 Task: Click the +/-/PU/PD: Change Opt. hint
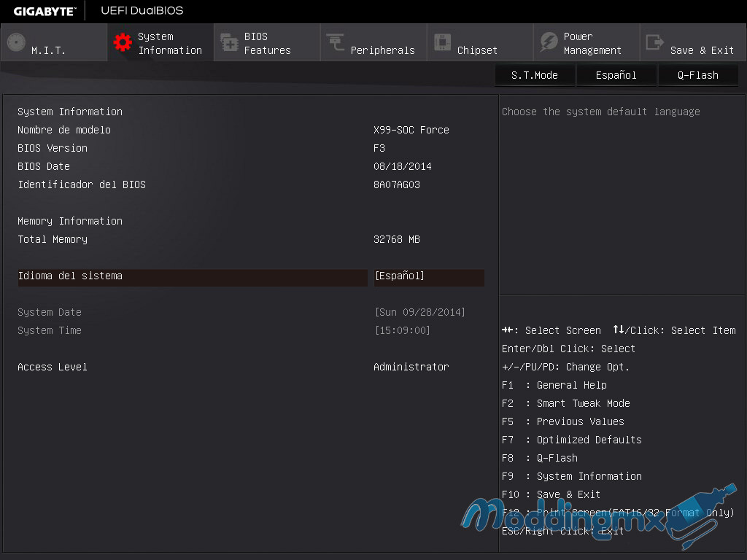tap(565, 367)
